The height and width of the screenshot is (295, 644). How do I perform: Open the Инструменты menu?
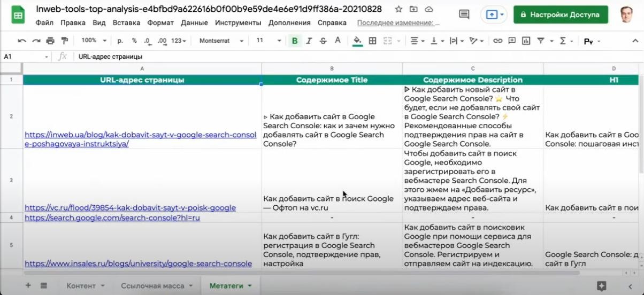238,23
